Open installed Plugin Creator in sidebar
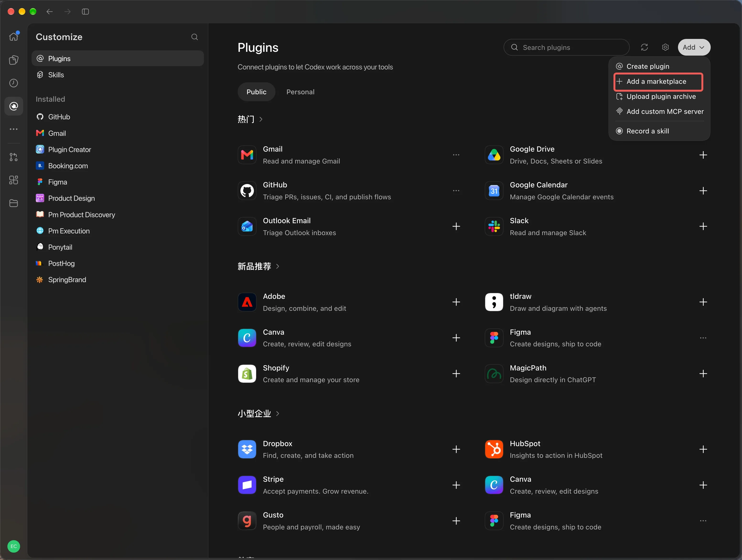This screenshot has width=742, height=560. pos(118,149)
